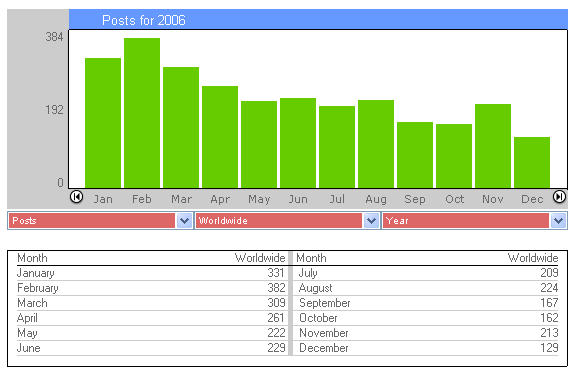Click the value 309 in the table

pyautogui.click(x=276, y=303)
